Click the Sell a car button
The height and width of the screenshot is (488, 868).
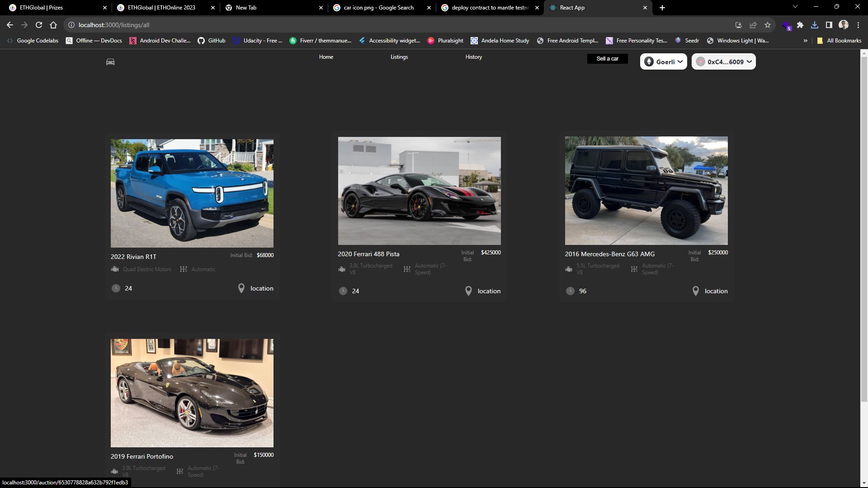(x=607, y=59)
